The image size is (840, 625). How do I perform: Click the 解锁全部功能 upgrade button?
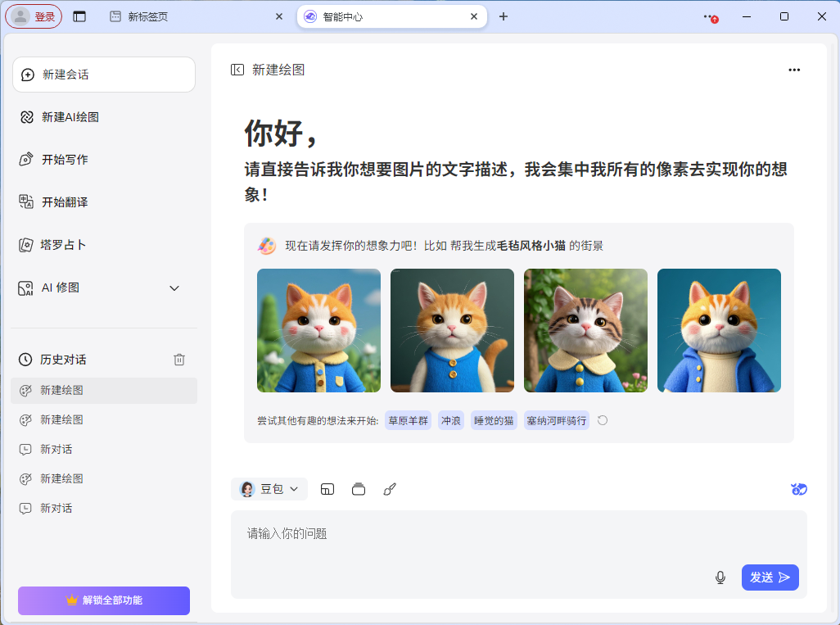104,600
